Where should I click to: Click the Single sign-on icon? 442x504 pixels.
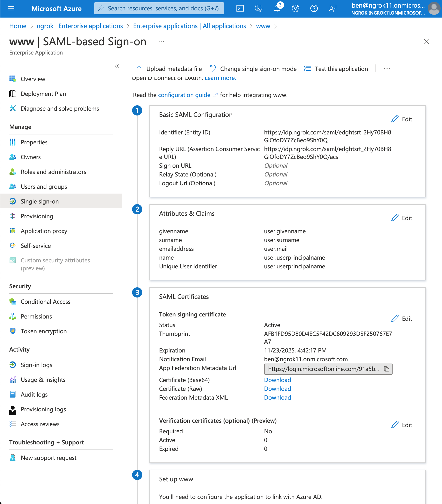12,201
